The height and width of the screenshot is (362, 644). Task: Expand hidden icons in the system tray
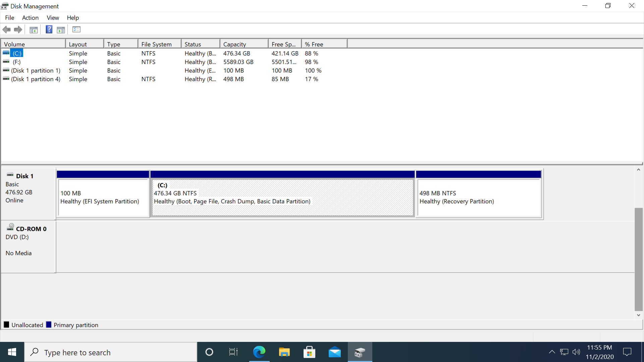(552, 352)
